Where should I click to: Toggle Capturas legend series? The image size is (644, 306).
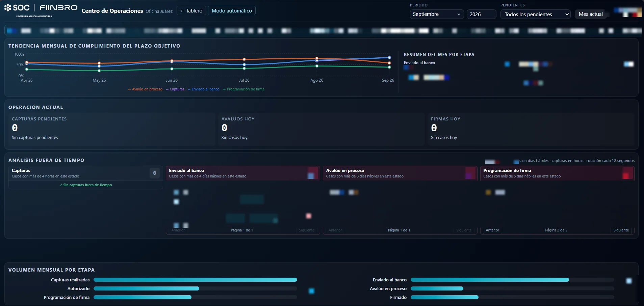pos(175,89)
